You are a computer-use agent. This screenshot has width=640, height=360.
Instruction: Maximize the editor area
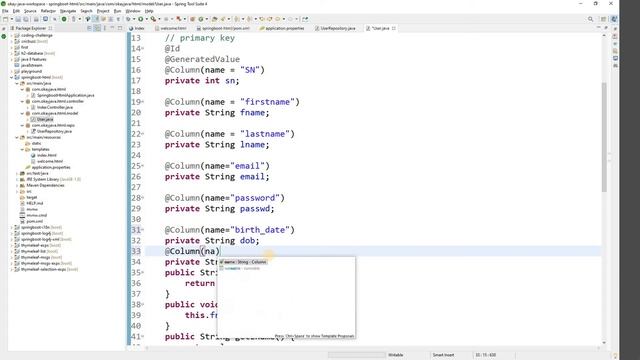pos(606,28)
